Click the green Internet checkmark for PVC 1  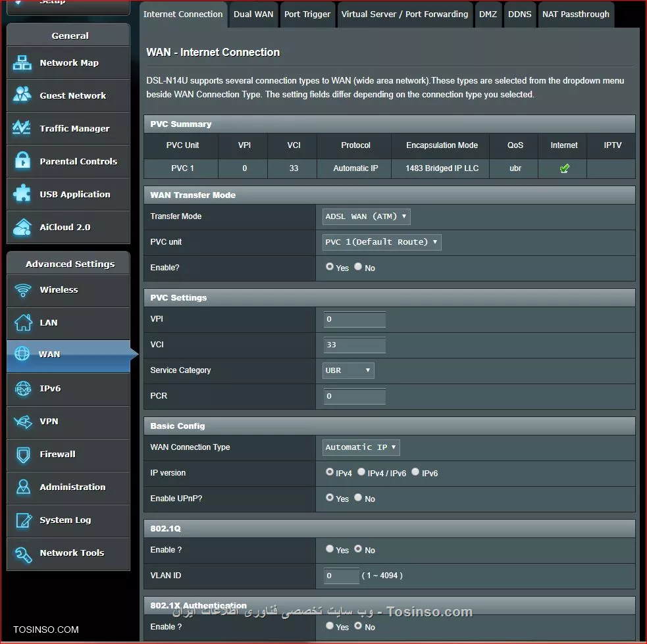pyautogui.click(x=564, y=168)
